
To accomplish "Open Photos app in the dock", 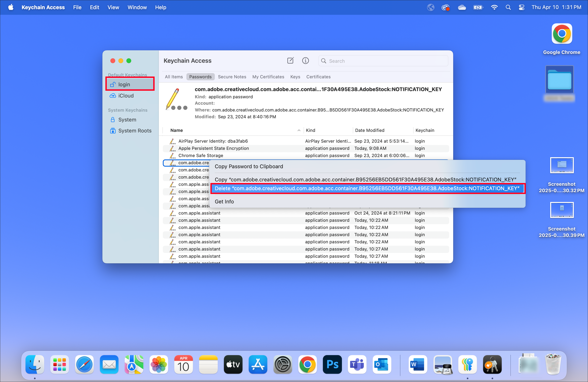I will [x=159, y=364].
